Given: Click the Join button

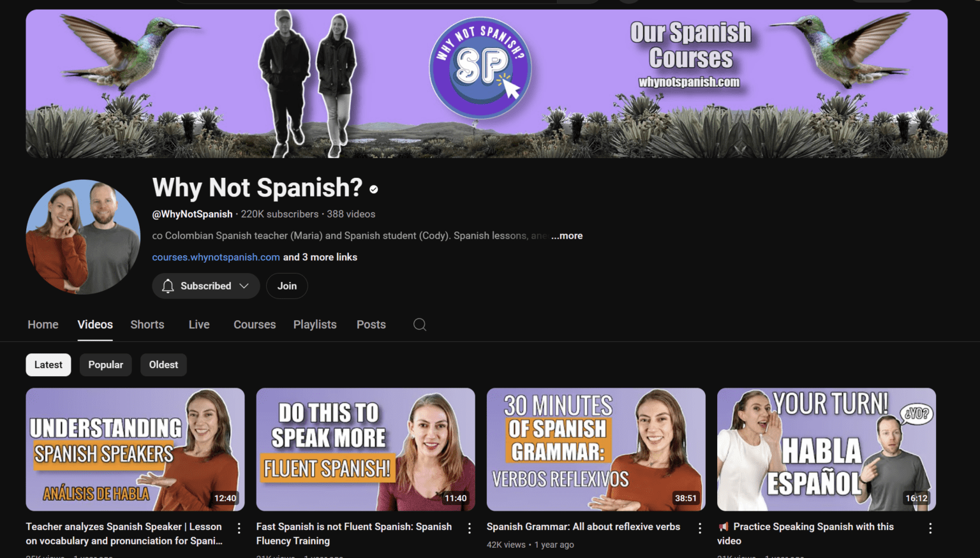Looking at the screenshot, I should pyautogui.click(x=286, y=286).
